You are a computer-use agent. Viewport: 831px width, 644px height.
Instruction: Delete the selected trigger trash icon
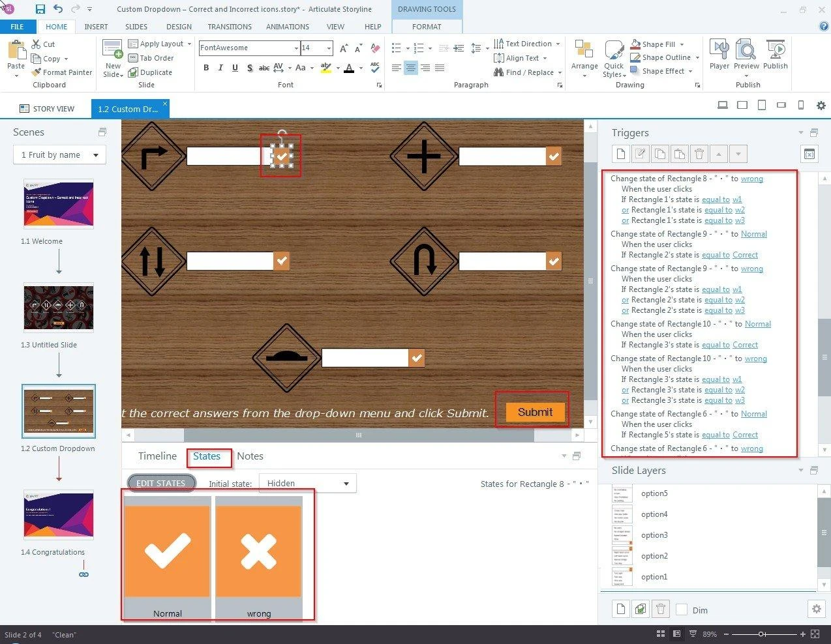[699, 154]
